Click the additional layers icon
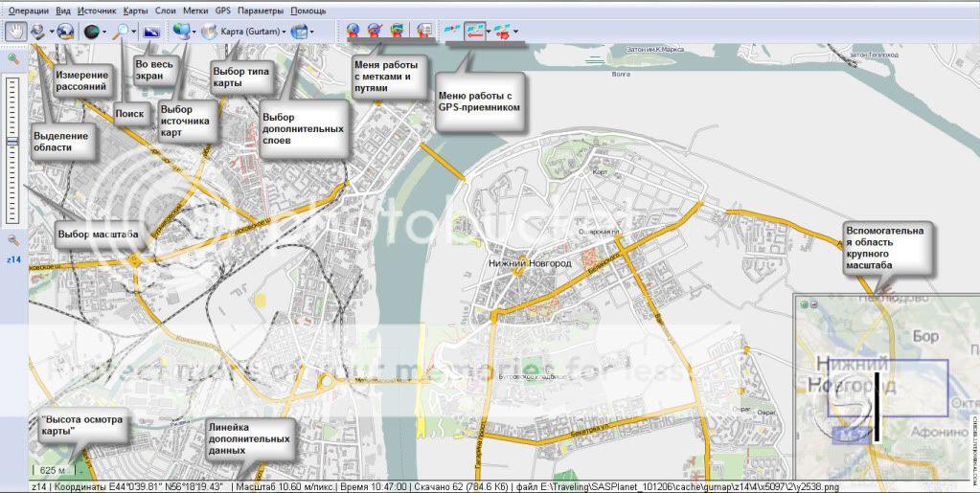 pyautogui.click(x=300, y=31)
